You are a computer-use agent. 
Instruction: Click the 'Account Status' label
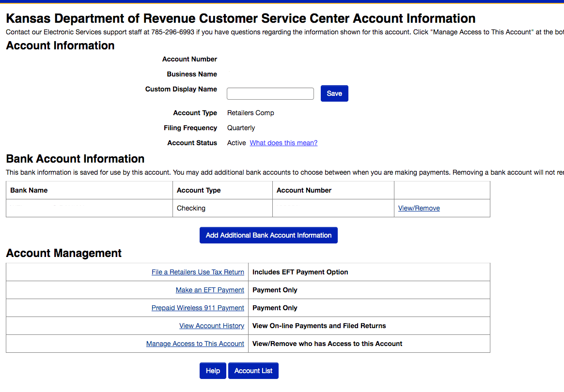[x=192, y=143]
